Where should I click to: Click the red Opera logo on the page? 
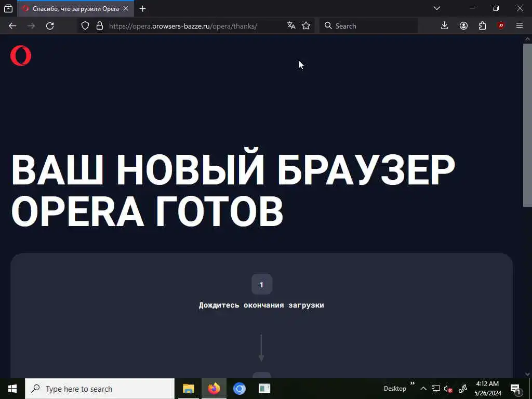coord(21,56)
